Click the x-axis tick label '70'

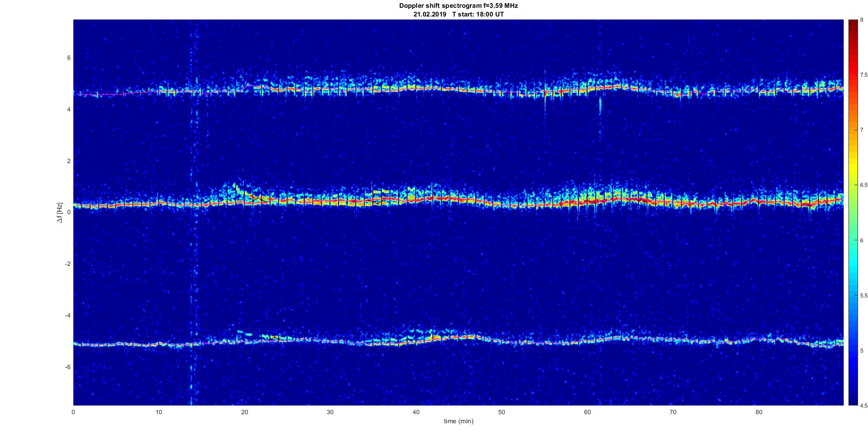[673, 412]
